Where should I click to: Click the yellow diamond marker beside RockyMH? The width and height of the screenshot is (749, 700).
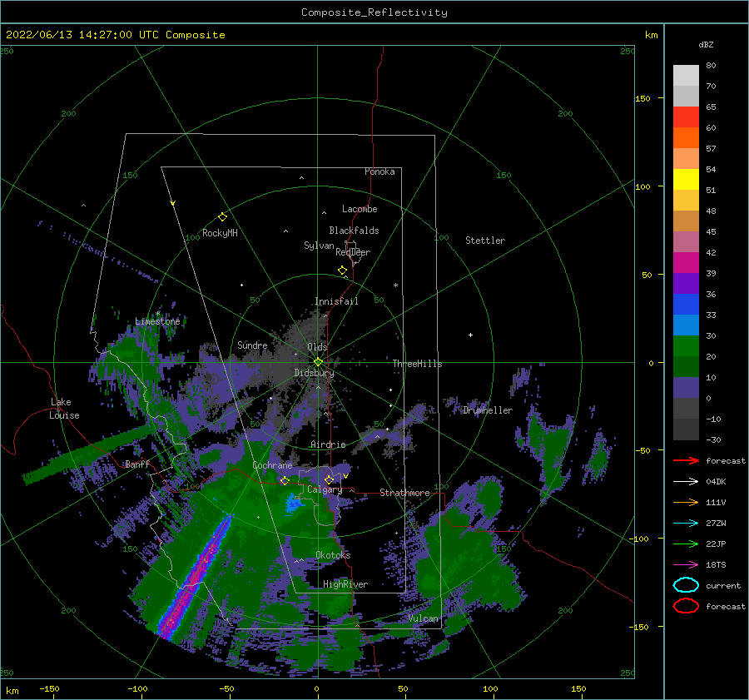coord(222,217)
